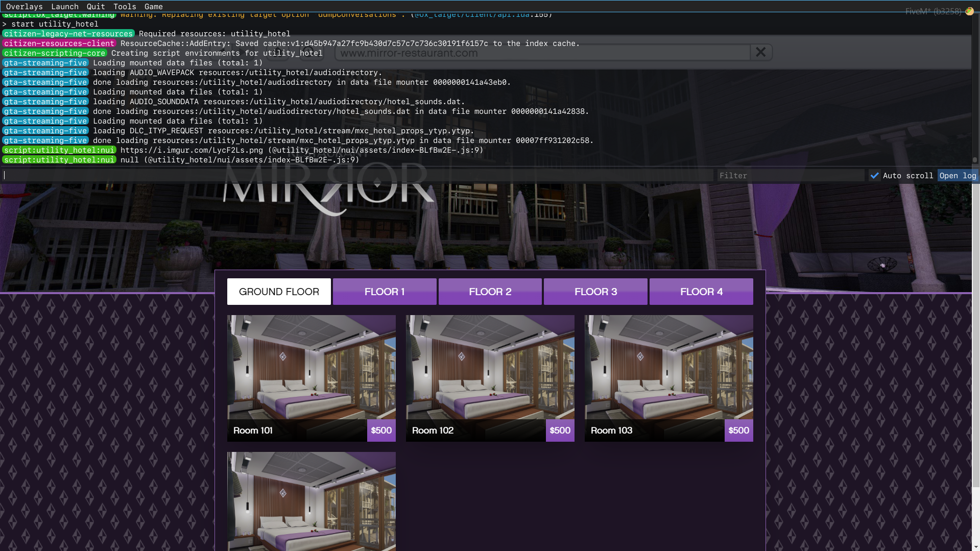Click the scroll-down arrow on the right scrollbar
980x551 pixels.
tap(976, 546)
